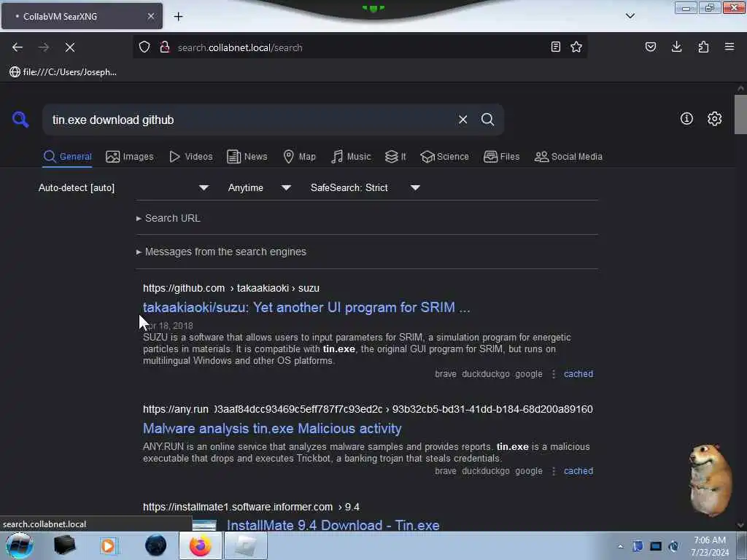Switch to Firefox taskbar button
The width and height of the screenshot is (747, 560).
[x=200, y=545]
